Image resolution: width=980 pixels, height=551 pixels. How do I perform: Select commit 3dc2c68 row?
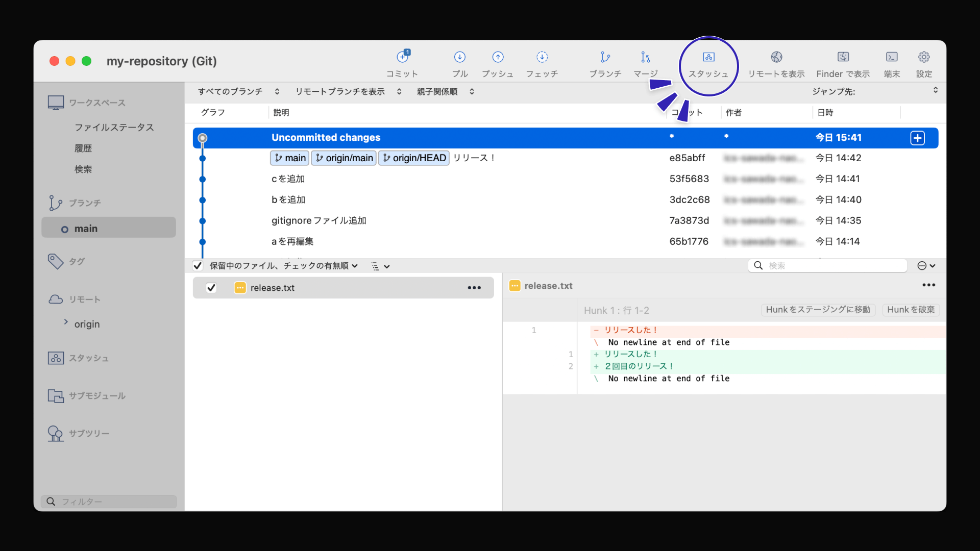[x=566, y=200]
